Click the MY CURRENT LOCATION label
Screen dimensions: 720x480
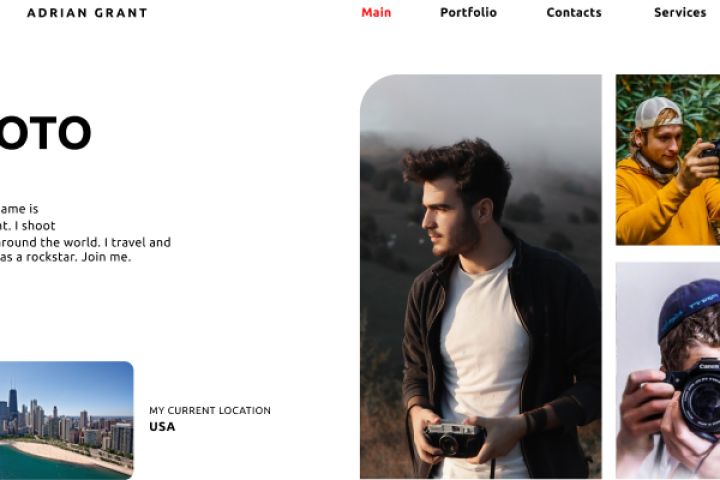(x=210, y=410)
